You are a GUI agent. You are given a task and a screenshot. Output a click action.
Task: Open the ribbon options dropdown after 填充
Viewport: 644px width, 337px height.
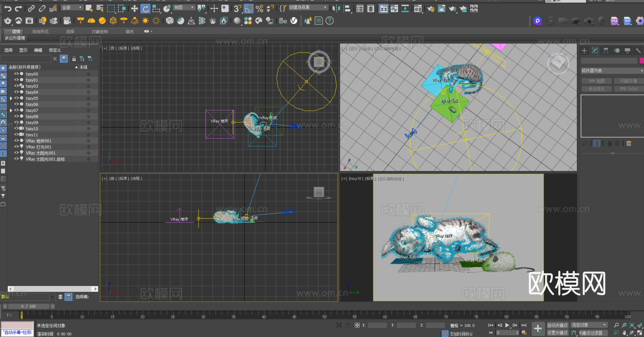(x=148, y=31)
